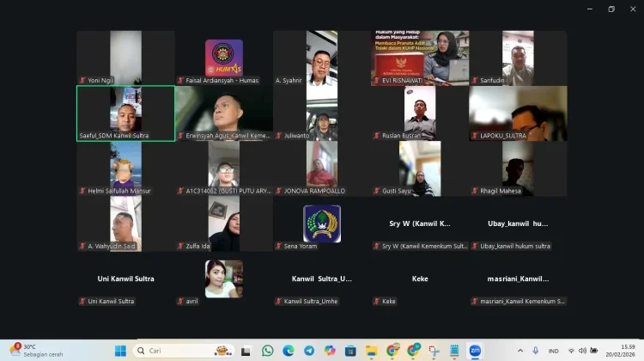This screenshot has width=644, height=361.
Task: Click the microphone icon in system tray
Action: (536, 351)
